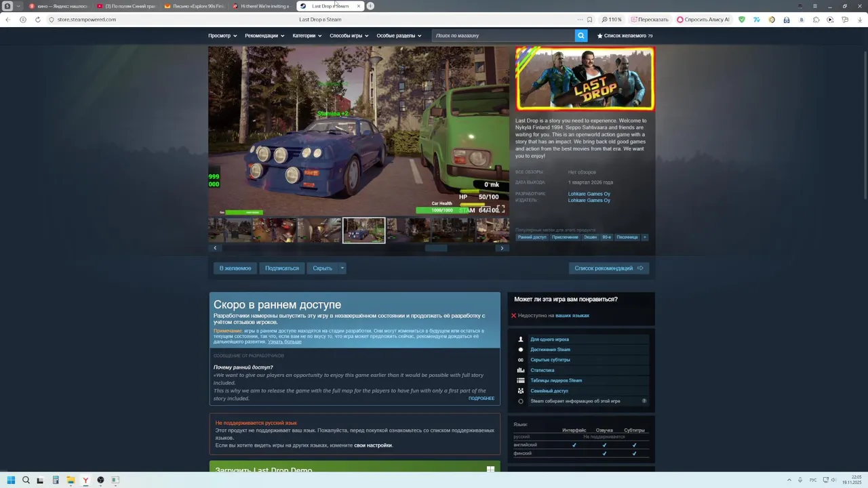Open Список рекомендаций button
Viewport: 868px width, 488px height.
pyautogui.click(x=609, y=268)
